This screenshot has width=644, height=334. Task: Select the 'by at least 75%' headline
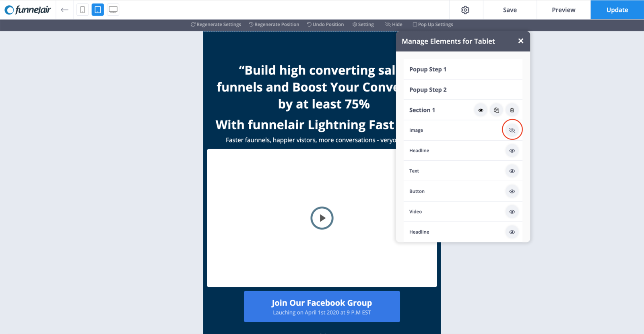tap(324, 104)
